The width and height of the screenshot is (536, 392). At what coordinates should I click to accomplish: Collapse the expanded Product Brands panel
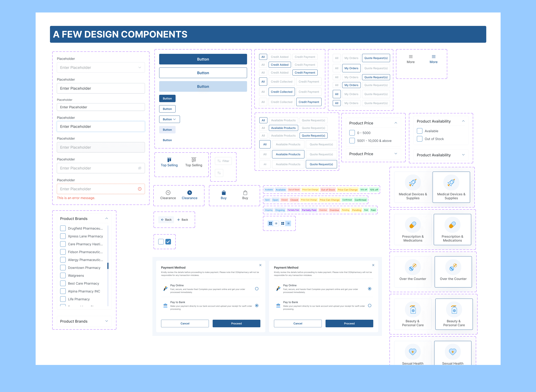(x=107, y=219)
